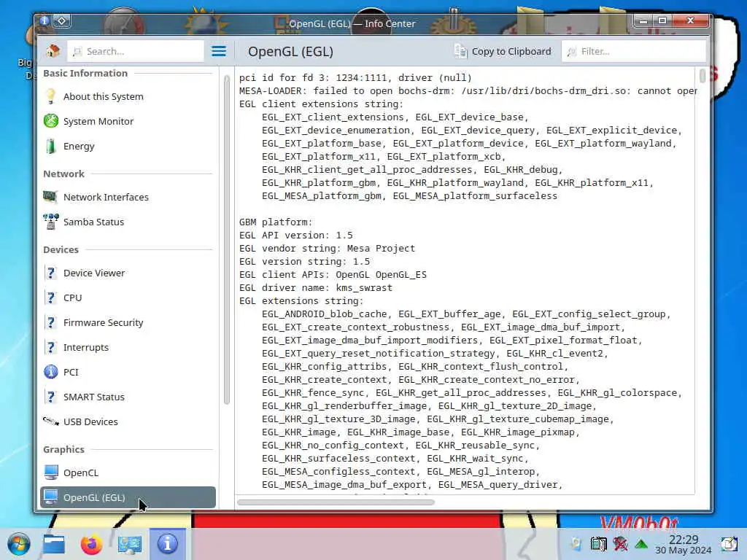This screenshot has width=747, height=560.
Task: Select the OpenGL (EGL) sidebar entry
Action: (x=128, y=497)
